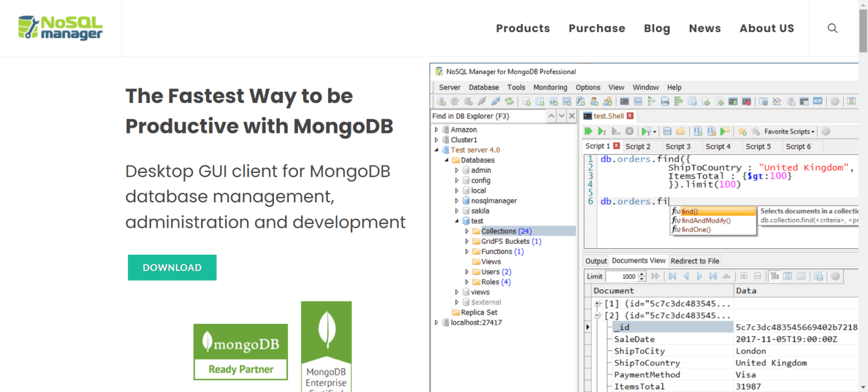Open the About US nav item
This screenshot has width=868, height=392.
point(767,28)
